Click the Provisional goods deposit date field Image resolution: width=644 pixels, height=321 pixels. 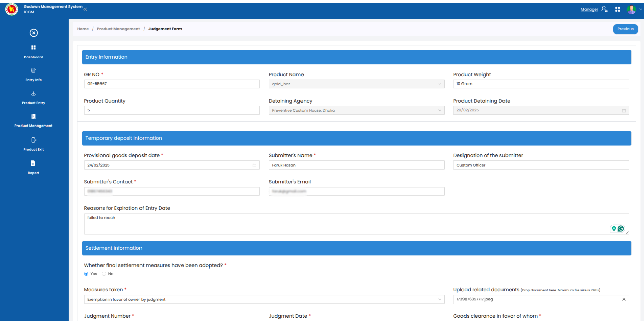172,165
